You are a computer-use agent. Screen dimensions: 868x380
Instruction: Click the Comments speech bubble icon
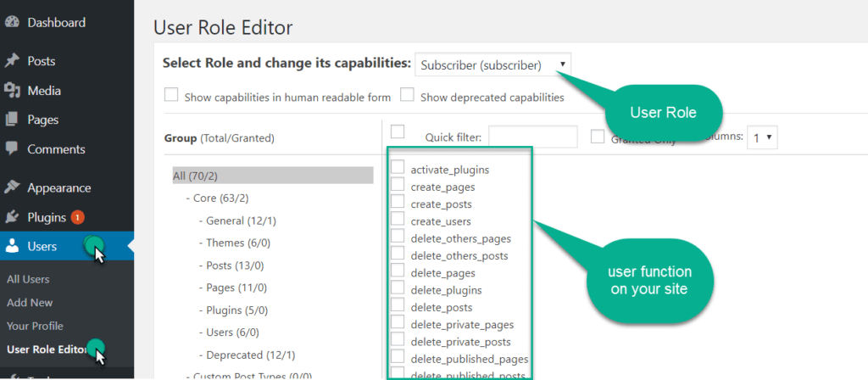[12, 149]
